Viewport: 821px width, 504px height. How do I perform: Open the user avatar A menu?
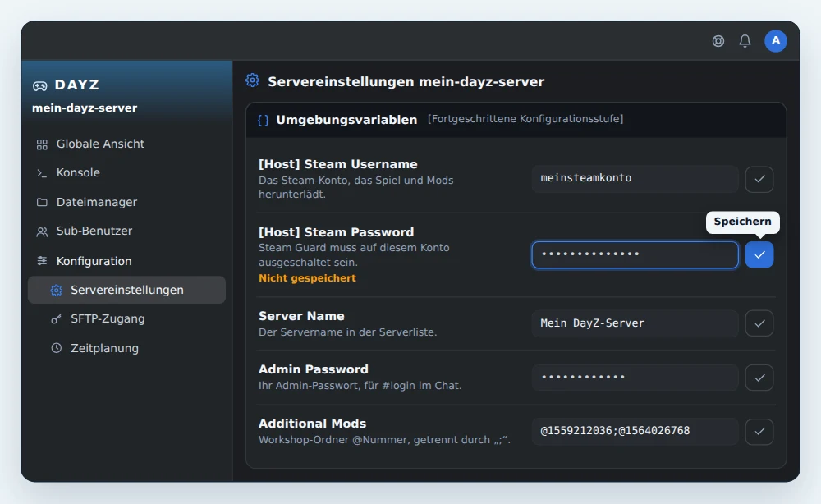tap(776, 41)
